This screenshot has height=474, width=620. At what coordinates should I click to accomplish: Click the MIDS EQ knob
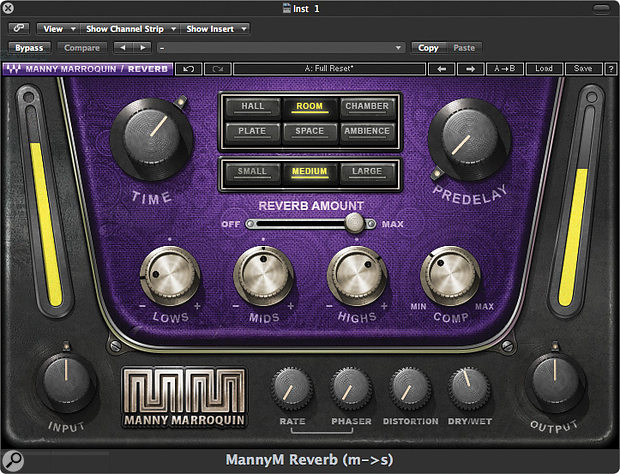point(264,275)
